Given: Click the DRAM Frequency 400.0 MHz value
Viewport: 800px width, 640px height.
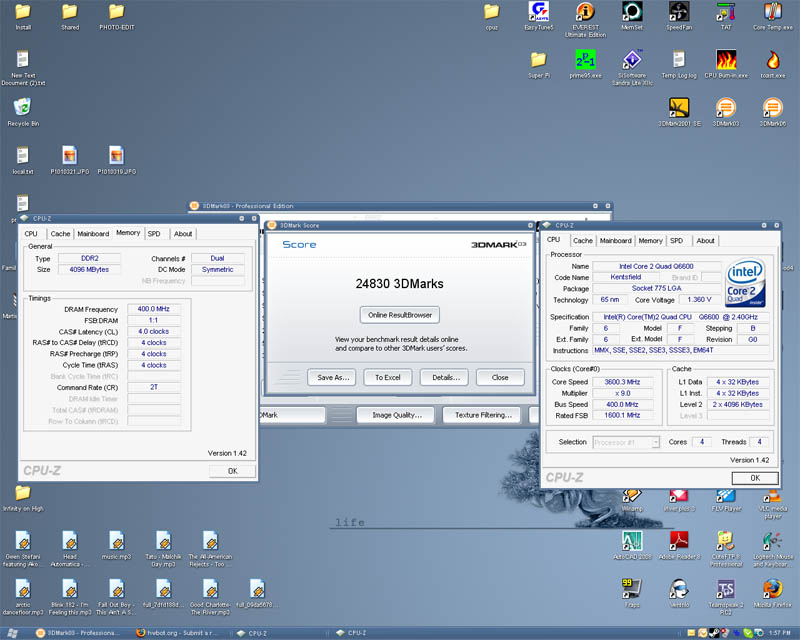Looking at the screenshot, I should tap(154, 309).
